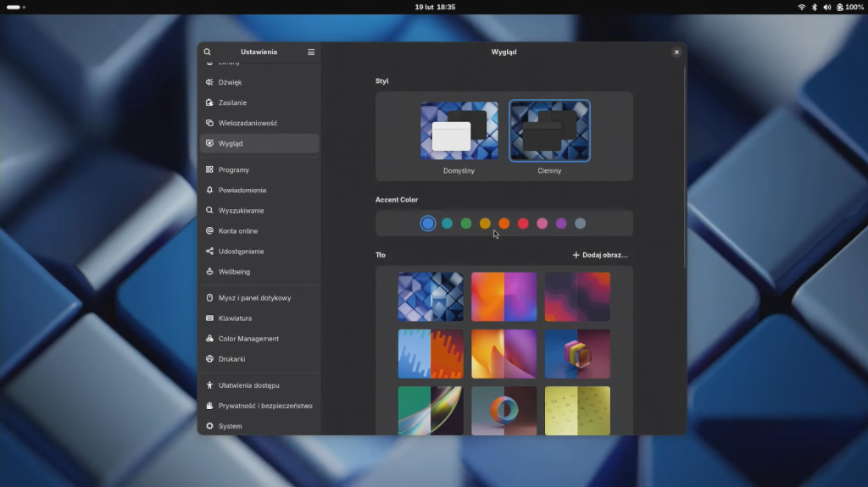Open Konta online settings
This screenshot has width=868, height=487.
pos(259,230)
